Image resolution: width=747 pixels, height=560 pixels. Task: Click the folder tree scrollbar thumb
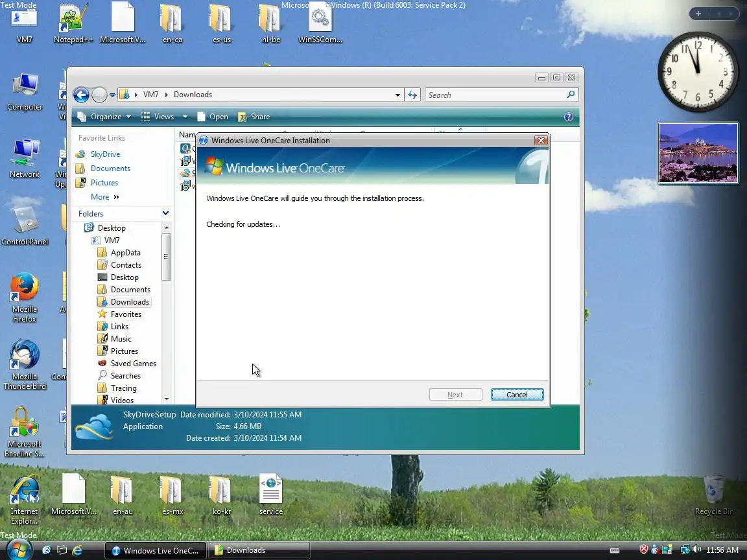pyautogui.click(x=166, y=257)
